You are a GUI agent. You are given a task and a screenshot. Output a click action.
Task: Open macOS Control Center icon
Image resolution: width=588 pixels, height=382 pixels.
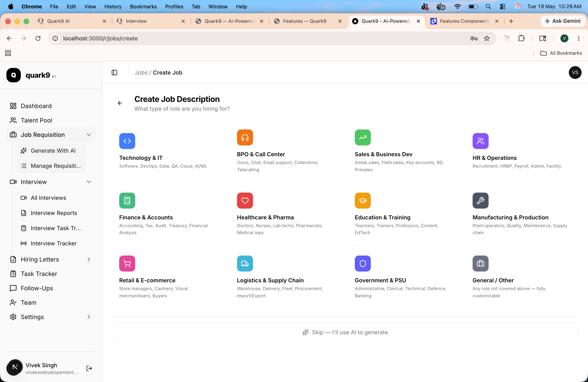(x=503, y=7)
